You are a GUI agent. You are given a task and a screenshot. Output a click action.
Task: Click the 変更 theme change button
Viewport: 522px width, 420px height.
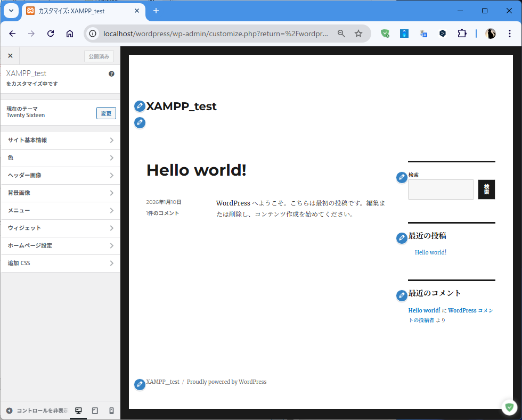click(x=106, y=113)
